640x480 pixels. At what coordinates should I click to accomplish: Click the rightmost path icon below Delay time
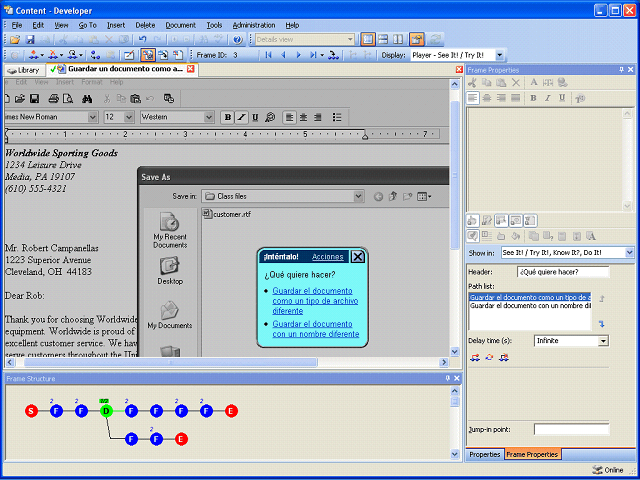pyautogui.click(x=504, y=358)
